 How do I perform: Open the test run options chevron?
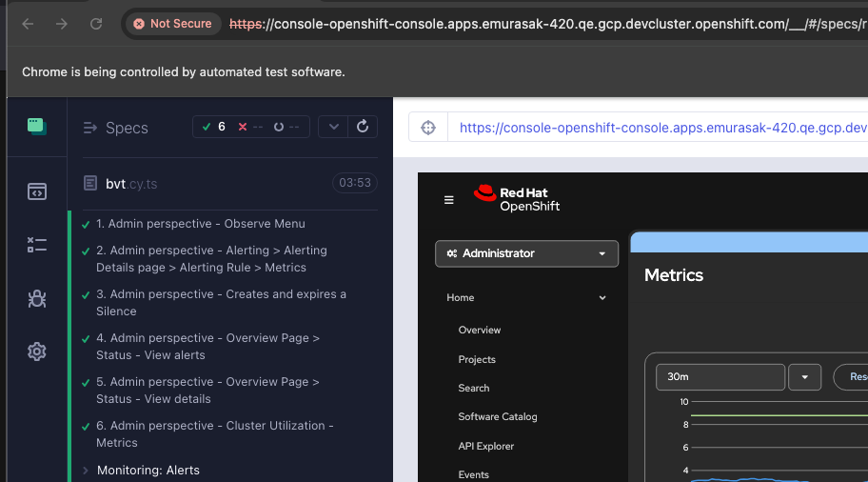333,127
